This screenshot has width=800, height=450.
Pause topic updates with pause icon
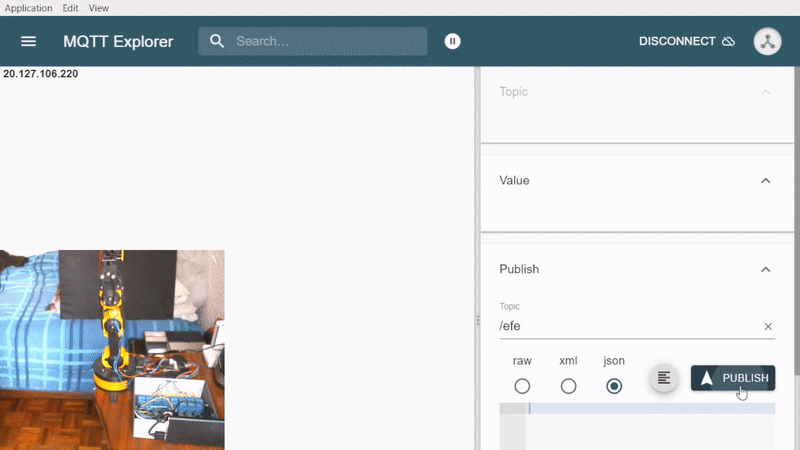(452, 41)
